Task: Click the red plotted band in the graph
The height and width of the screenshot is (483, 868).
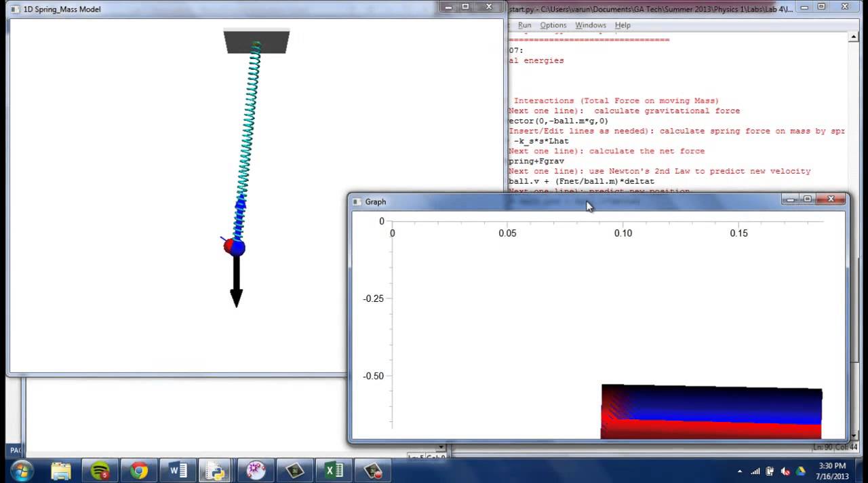Action: pos(711,431)
